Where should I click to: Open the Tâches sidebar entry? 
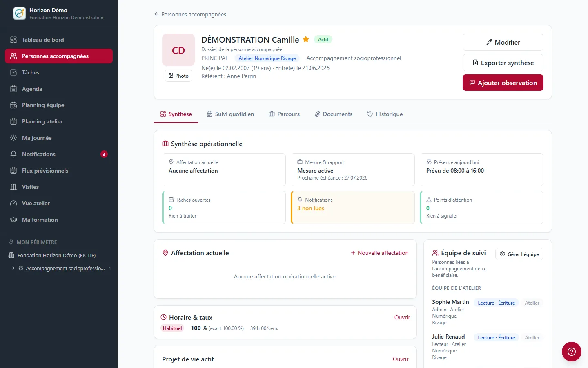[59, 72]
